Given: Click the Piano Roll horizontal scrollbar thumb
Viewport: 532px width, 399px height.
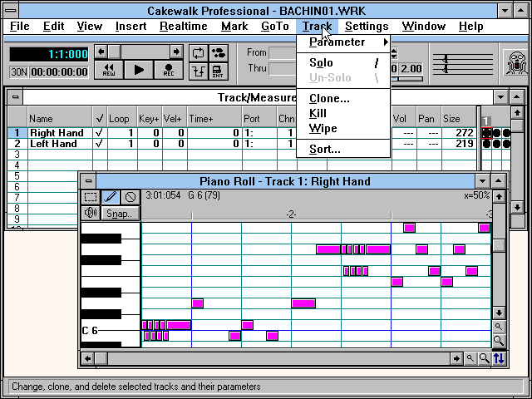Looking at the screenshot, I should (x=101, y=358).
